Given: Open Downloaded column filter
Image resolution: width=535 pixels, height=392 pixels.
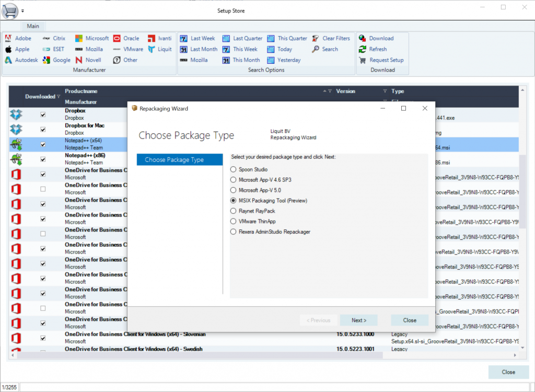Looking at the screenshot, I should 59,97.
